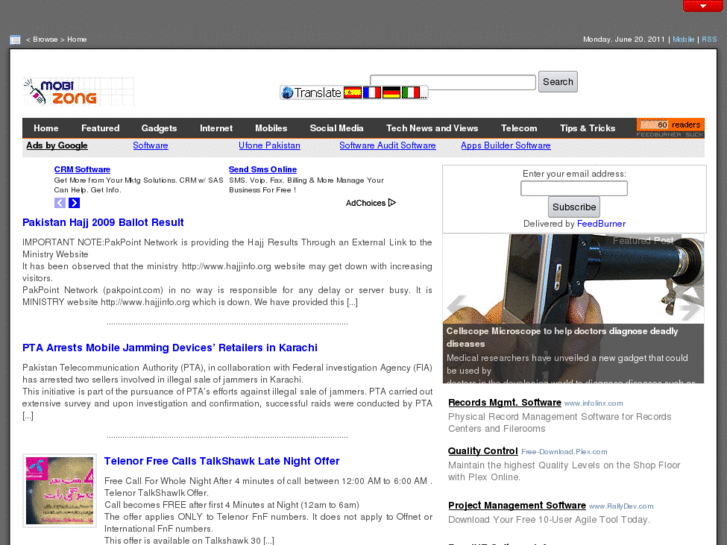Open Apps Builder Software ad link
Screen dimensions: 727x545
(506, 146)
